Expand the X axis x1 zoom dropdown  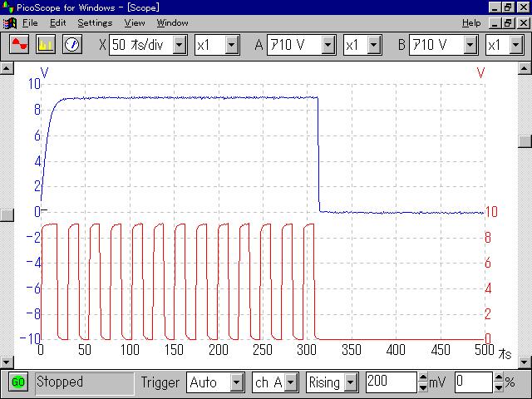232,45
